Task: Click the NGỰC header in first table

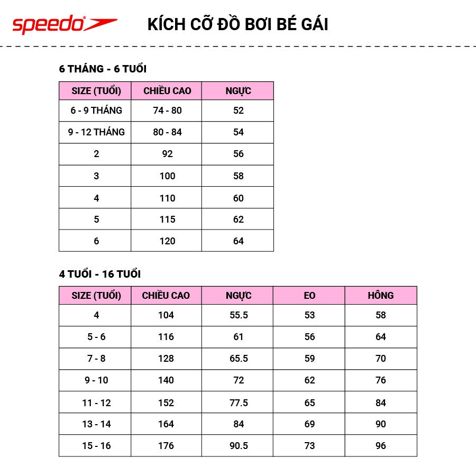Action: click(x=237, y=91)
